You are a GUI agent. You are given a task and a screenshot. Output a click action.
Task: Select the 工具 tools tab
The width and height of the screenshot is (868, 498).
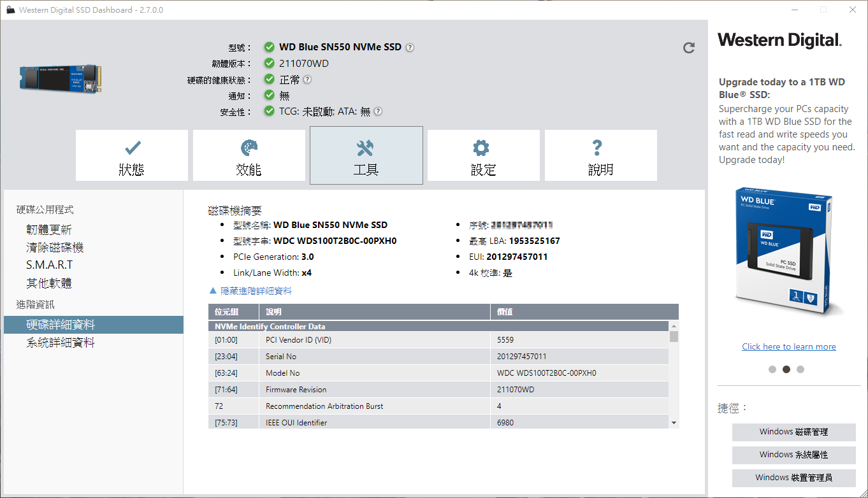click(366, 156)
